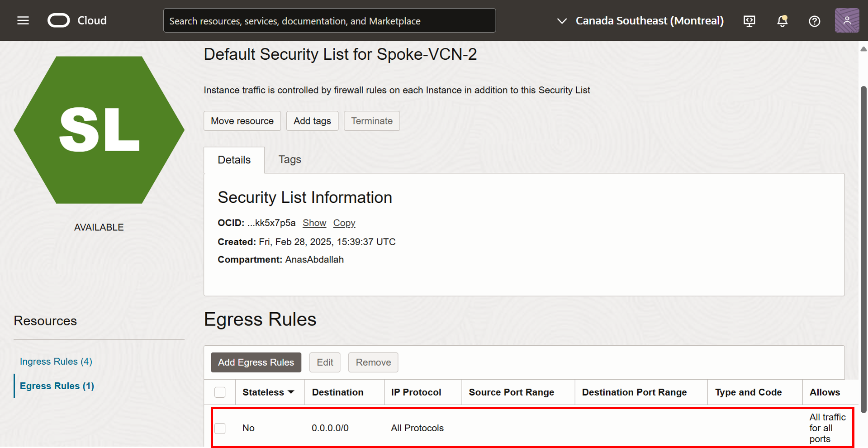
Task: Expand the Canada Southeast (Montreal) region dropdown
Action: [x=640, y=21]
